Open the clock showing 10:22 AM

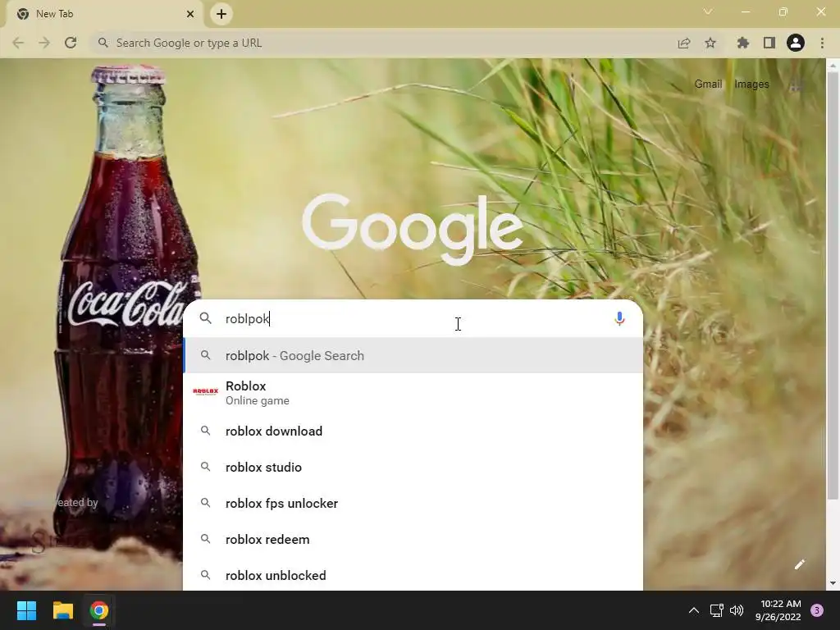[778, 610]
